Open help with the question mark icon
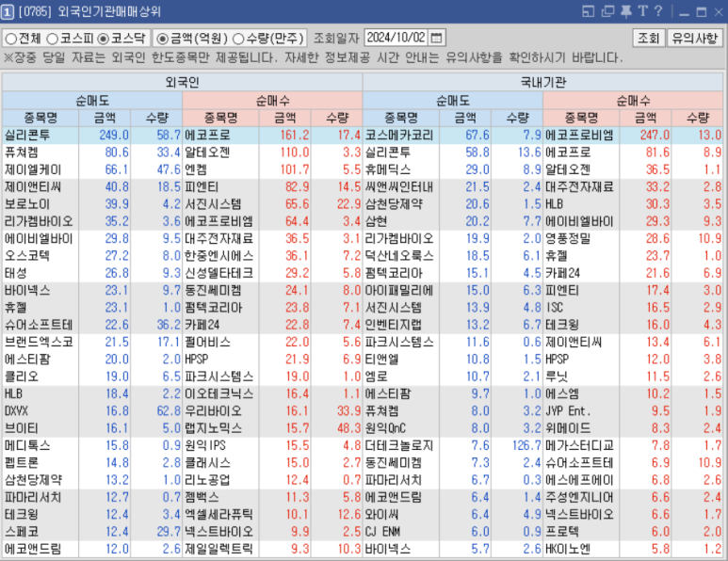This screenshot has height=561, width=728. tap(658, 11)
